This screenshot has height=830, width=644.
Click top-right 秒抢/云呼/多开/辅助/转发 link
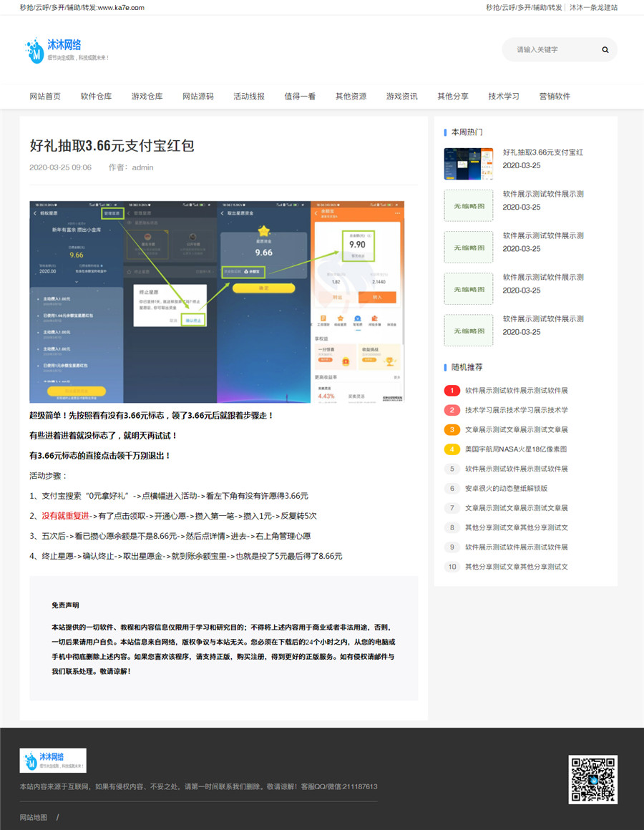(524, 7)
